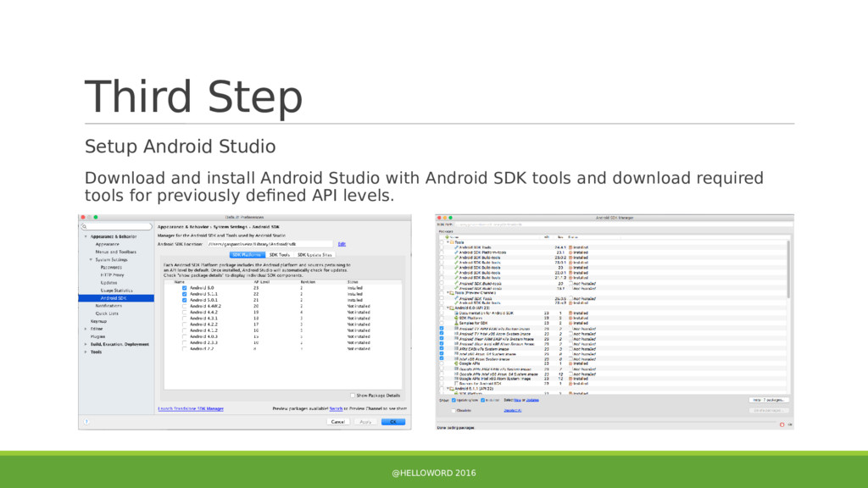The image size is (868, 488).
Task: Collapse the System Settings tree node
Action: (92, 259)
